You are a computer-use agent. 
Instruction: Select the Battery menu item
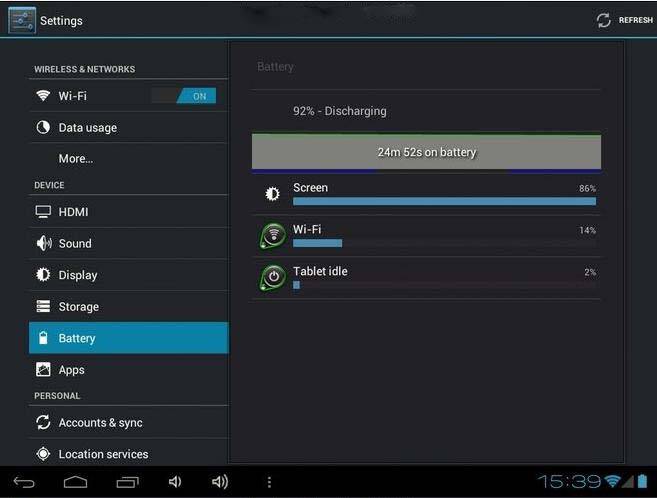click(128, 338)
